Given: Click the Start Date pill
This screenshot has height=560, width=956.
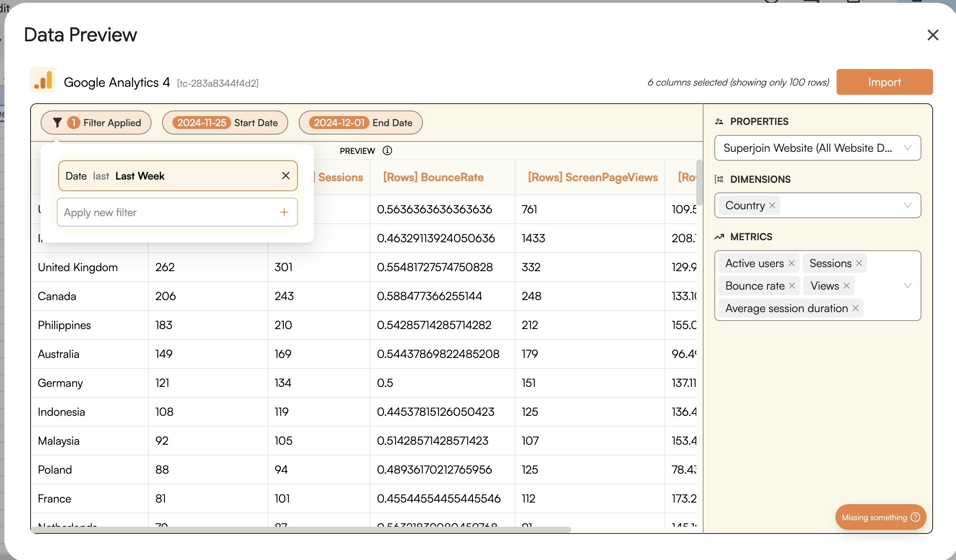Looking at the screenshot, I should click(225, 123).
